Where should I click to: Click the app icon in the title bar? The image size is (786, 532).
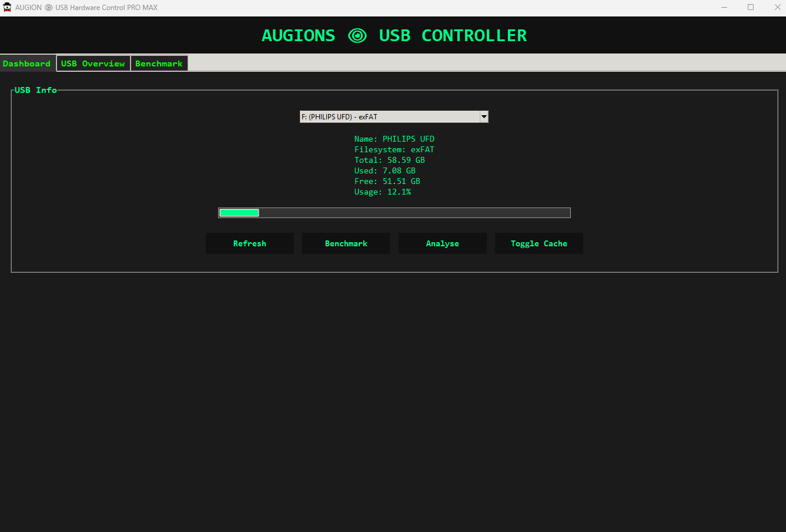click(x=8, y=8)
